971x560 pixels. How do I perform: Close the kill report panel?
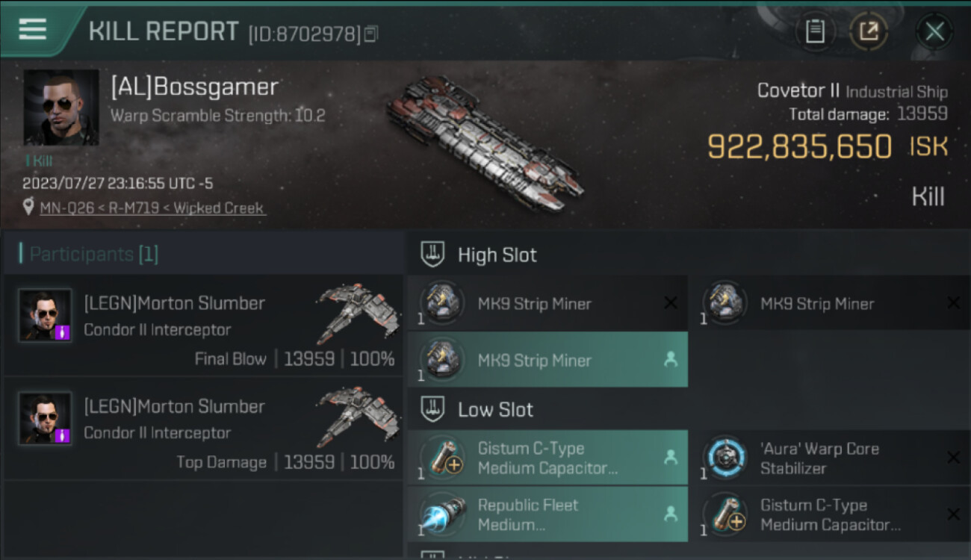(934, 31)
